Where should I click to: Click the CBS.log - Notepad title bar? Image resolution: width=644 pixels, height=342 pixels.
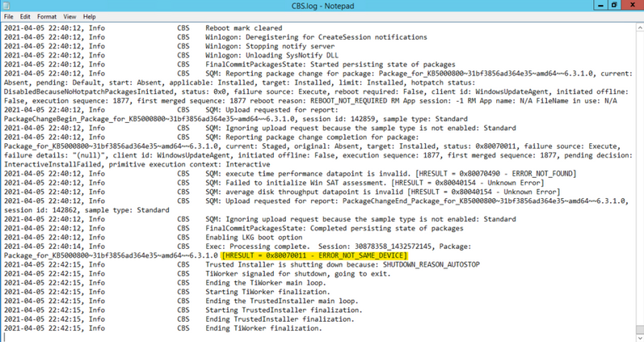[x=322, y=5]
